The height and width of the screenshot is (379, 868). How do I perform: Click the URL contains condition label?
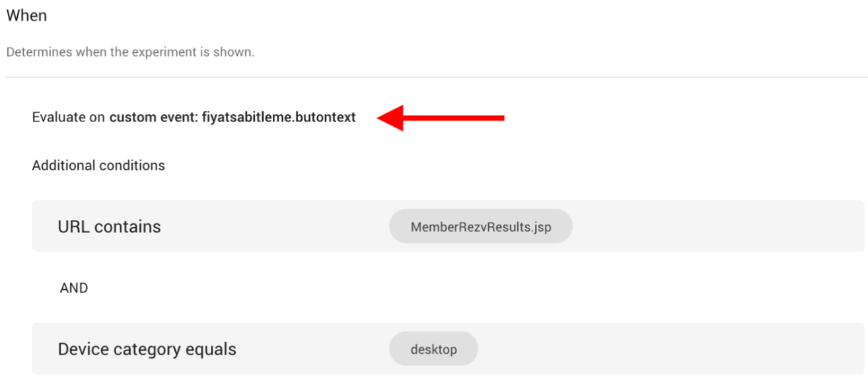109,226
